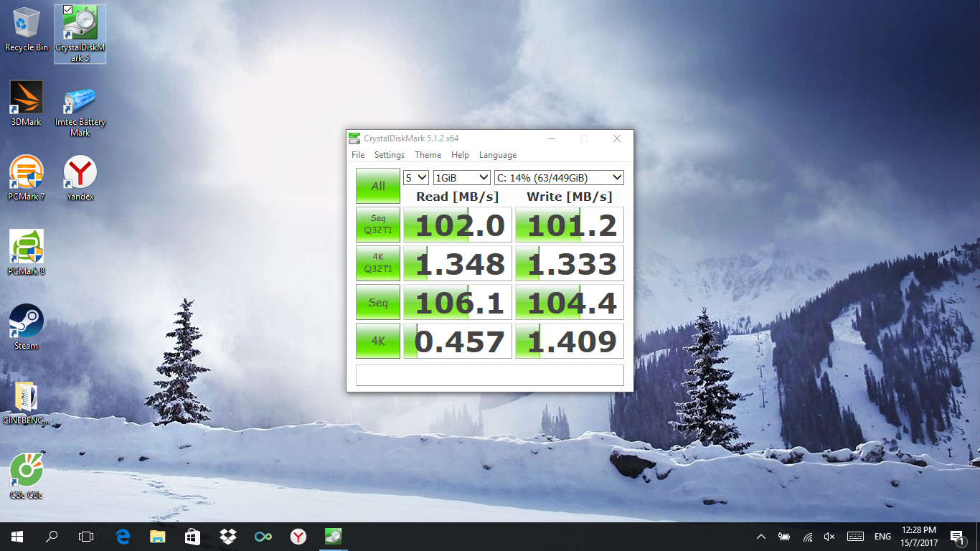Open the File menu
The width and height of the screenshot is (980, 551).
(357, 154)
